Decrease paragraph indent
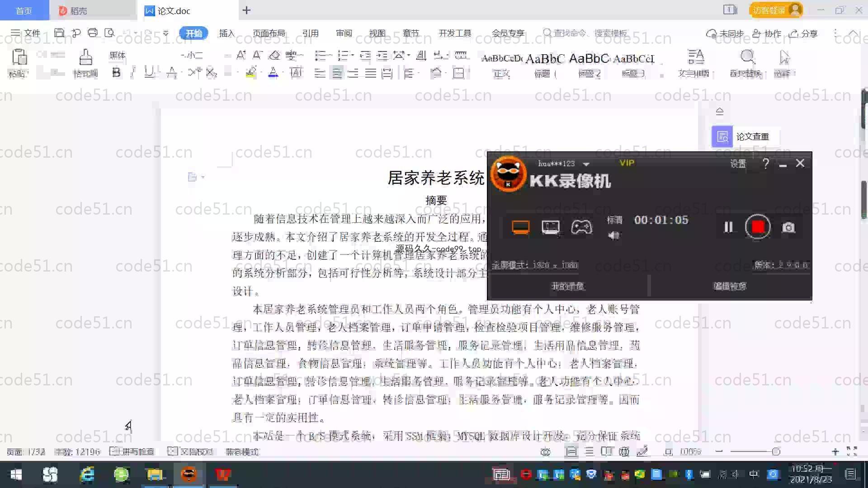Viewport: 868px width, 488px height. pos(365,56)
